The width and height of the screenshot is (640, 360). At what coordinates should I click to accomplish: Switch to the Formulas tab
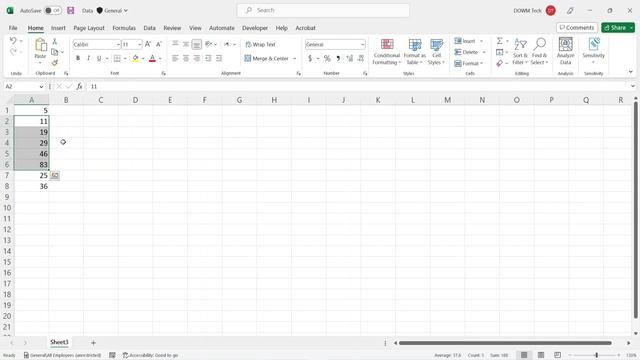[124, 28]
